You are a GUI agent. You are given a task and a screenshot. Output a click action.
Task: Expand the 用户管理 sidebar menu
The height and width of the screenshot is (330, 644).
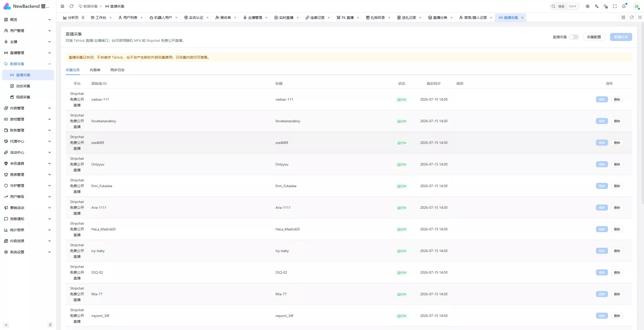pyautogui.click(x=28, y=31)
